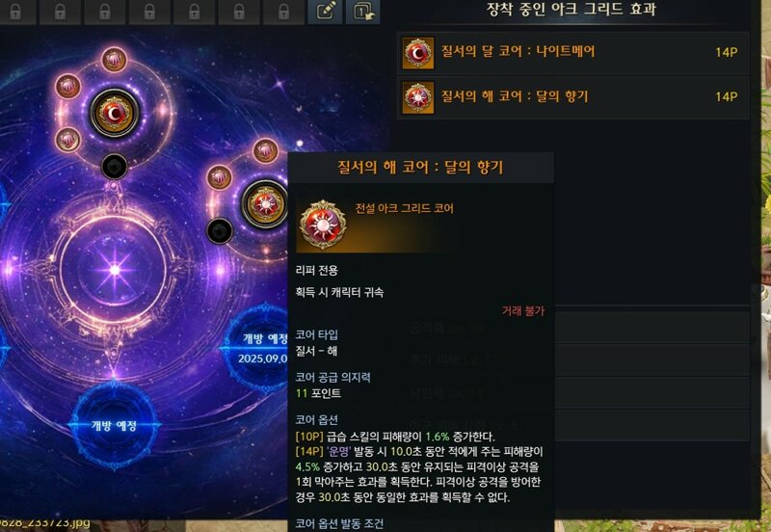
Task: Open 질서의 달 코어 : 나이트메어 effect row
Action: pyautogui.click(x=572, y=53)
